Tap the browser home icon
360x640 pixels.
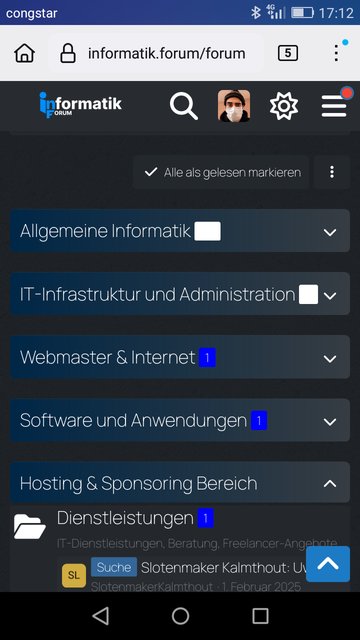coord(24,53)
